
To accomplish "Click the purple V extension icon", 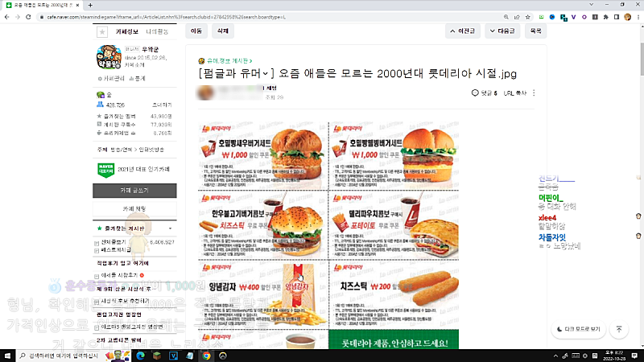I will pos(573,17).
